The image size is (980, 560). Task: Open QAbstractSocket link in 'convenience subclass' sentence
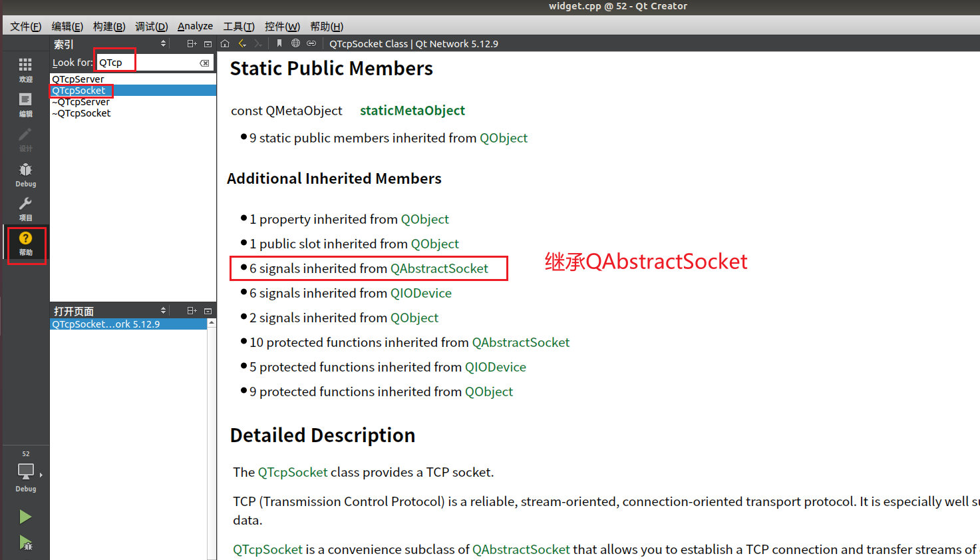tap(521, 549)
